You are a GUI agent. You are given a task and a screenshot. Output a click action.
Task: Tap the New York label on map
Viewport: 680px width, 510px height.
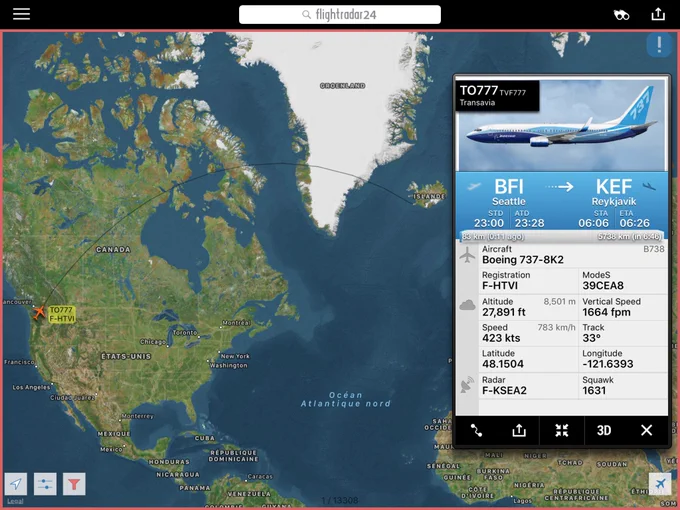click(235, 356)
